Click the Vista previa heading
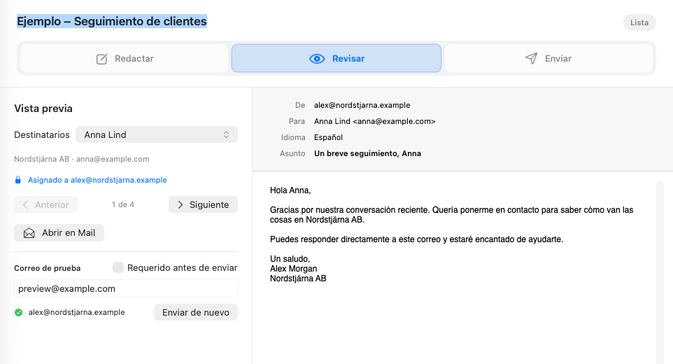 (x=43, y=108)
